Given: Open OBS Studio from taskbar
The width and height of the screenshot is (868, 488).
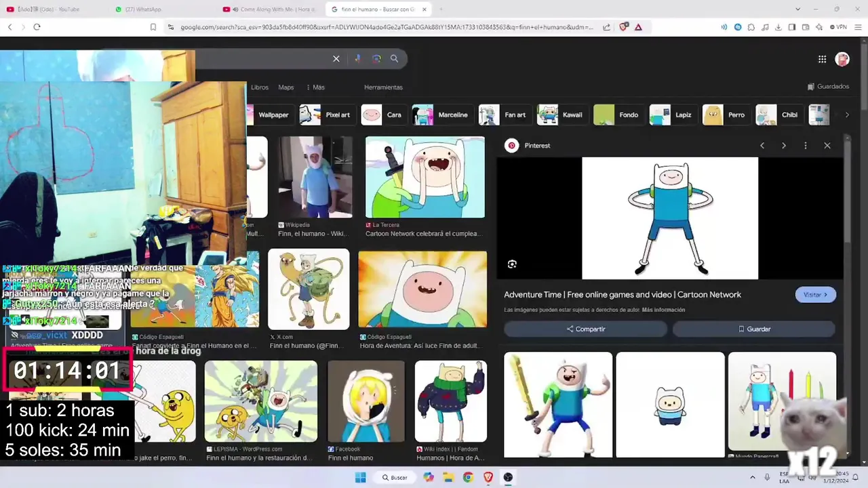Looking at the screenshot, I should (x=508, y=477).
